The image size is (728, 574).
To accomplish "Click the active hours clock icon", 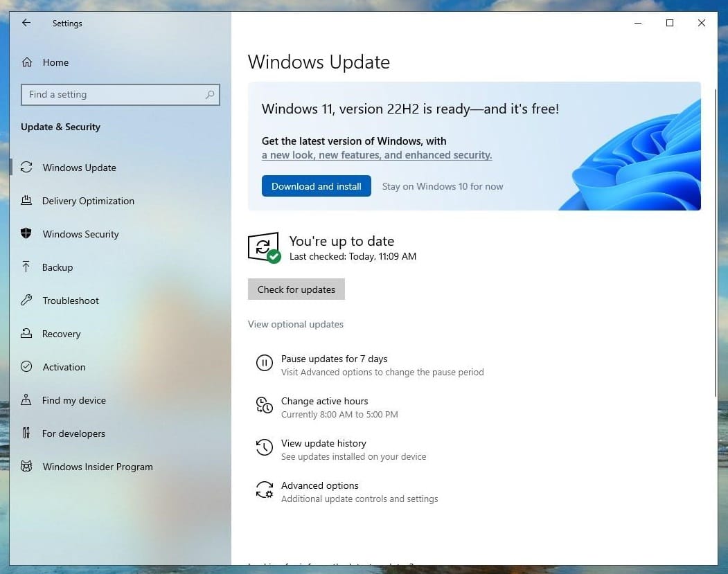I will (265, 405).
